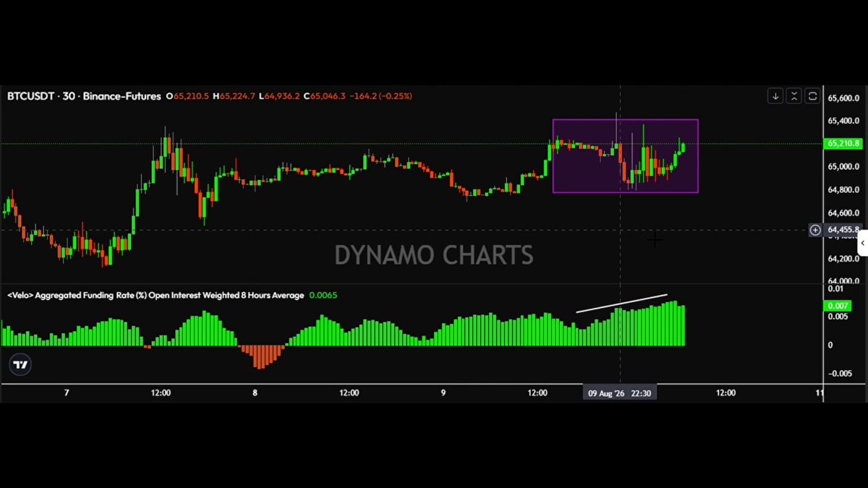Viewport: 868px width, 488px height.
Task: Expand the right side panel chevron
Action: (x=862, y=244)
